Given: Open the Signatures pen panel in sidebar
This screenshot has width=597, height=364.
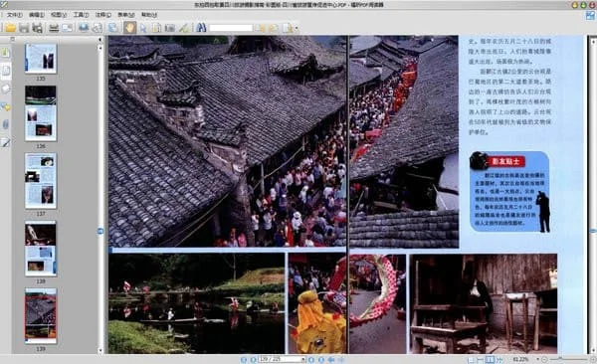Looking at the screenshot, I should tap(5, 143).
